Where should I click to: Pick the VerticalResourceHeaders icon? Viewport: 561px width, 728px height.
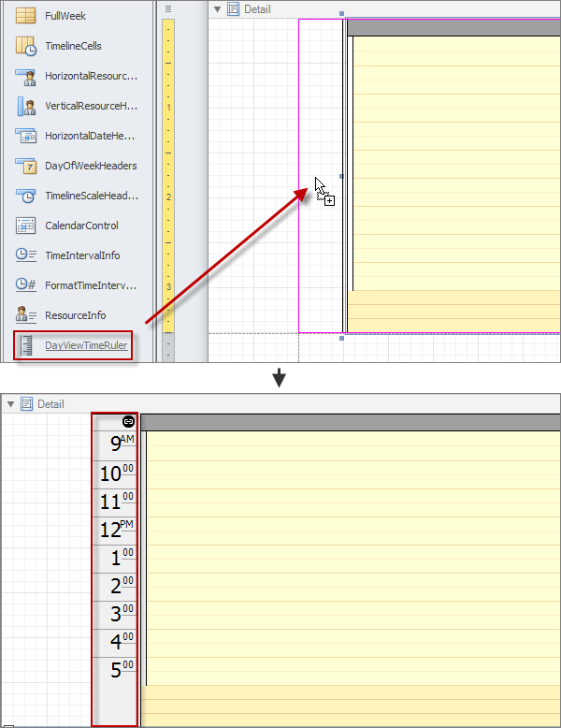[x=26, y=106]
